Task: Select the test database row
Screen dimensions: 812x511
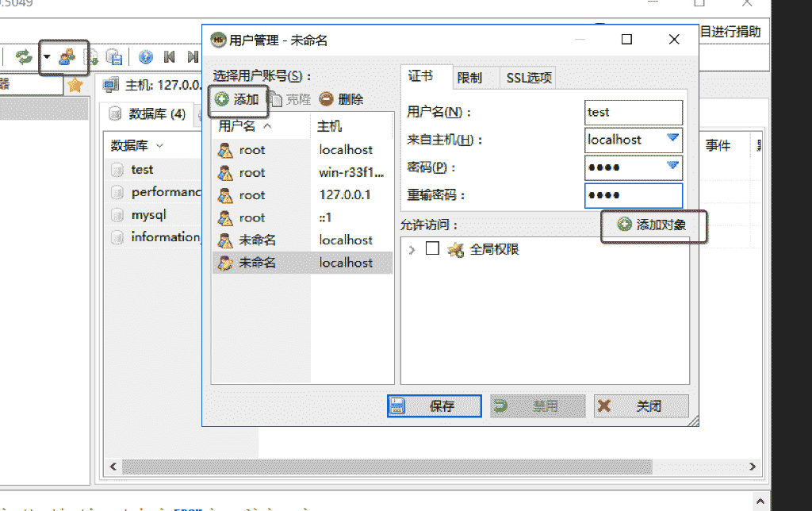Action: 155,170
